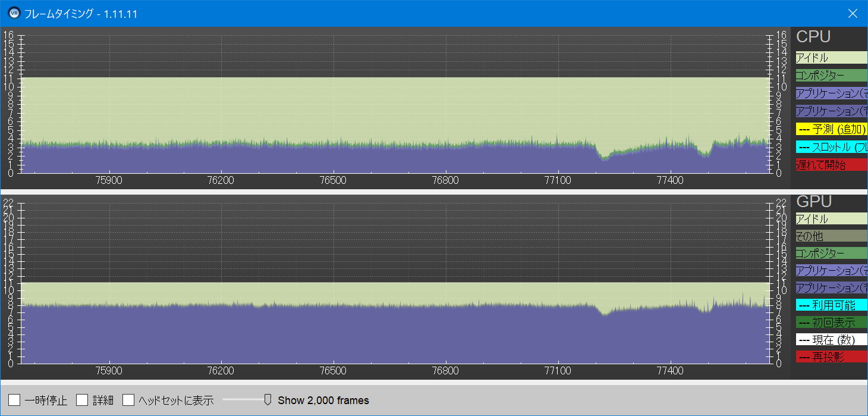This screenshot has height=416, width=868.
Task: Click the CPU heading label
Action: [x=813, y=37]
